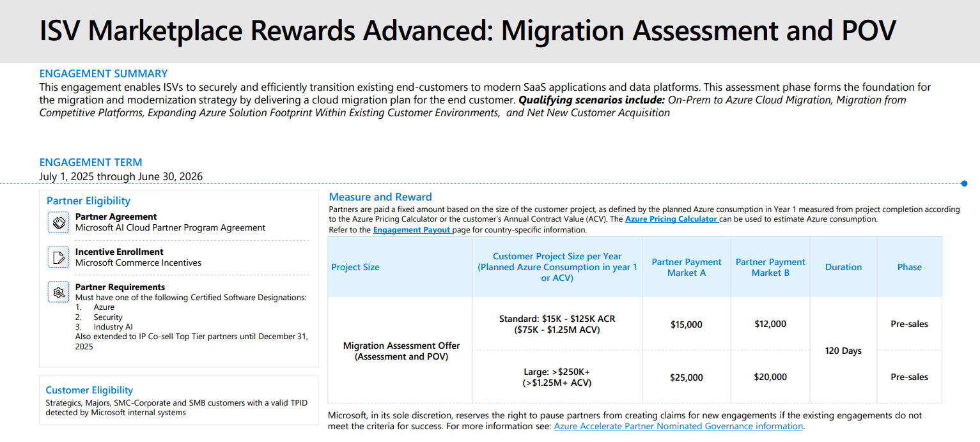
Task: Click Microsoft AI Cloud Partner Program Agreement text
Action: coord(170,227)
